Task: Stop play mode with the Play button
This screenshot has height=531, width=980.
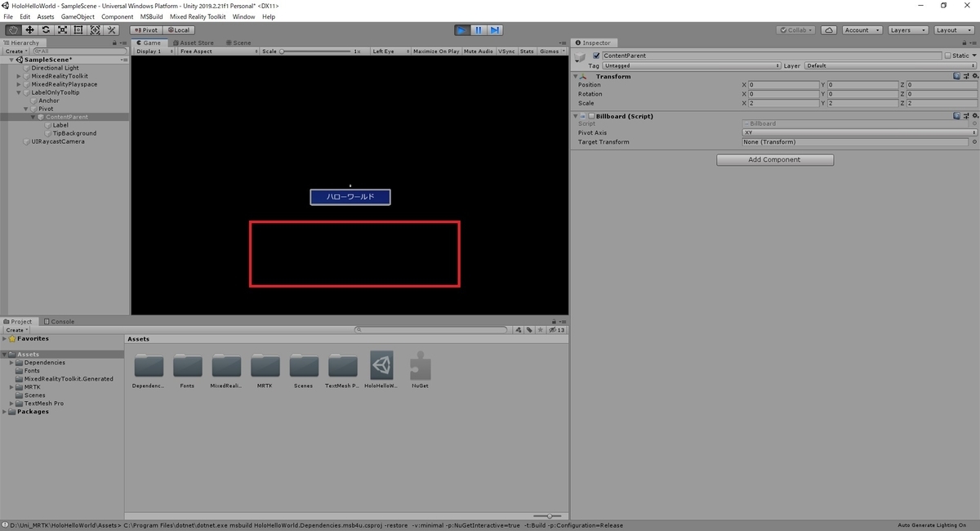Action: (x=462, y=30)
